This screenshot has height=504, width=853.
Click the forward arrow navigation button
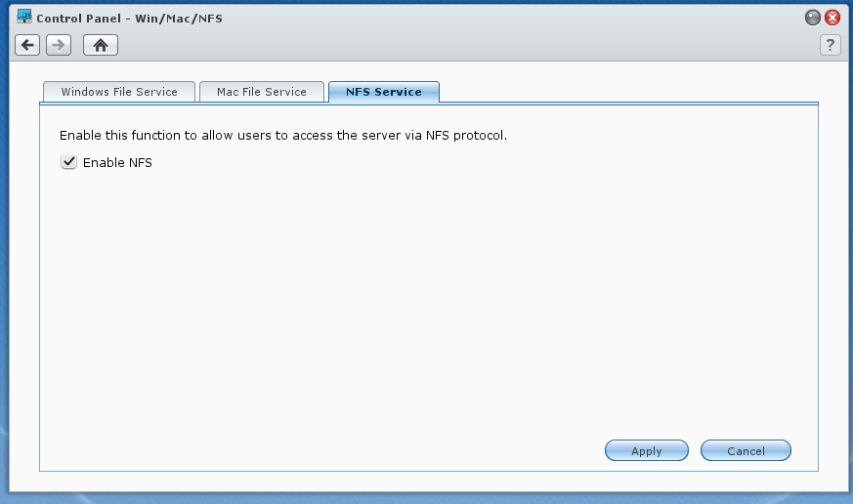coord(59,45)
